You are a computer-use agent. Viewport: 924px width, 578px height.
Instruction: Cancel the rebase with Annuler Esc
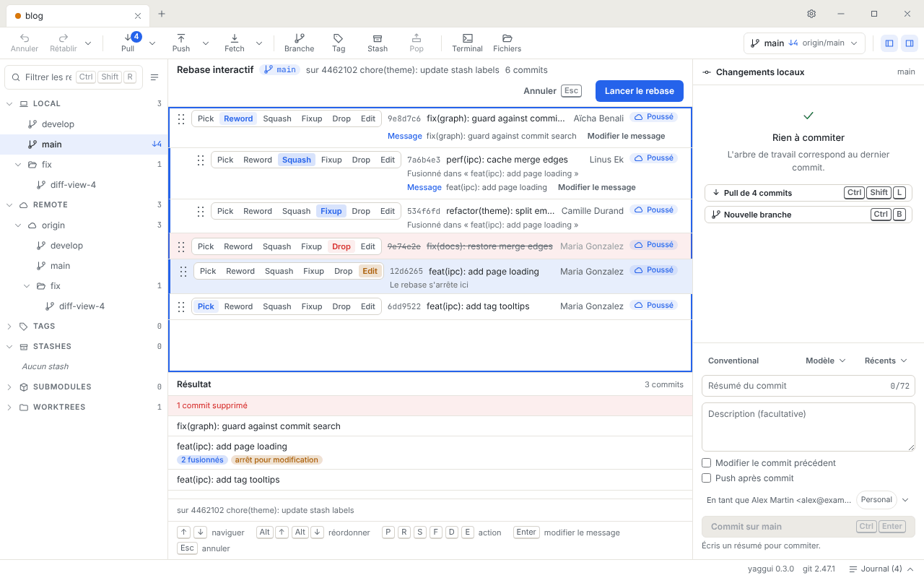click(552, 91)
